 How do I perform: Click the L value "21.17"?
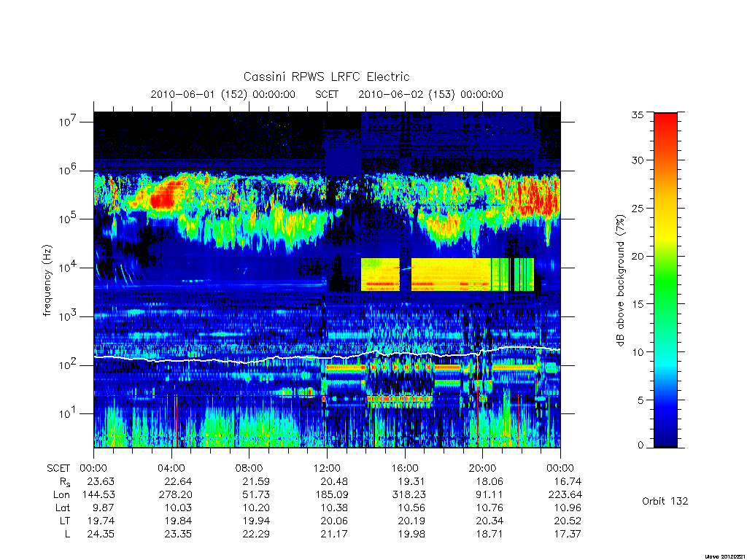point(334,534)
